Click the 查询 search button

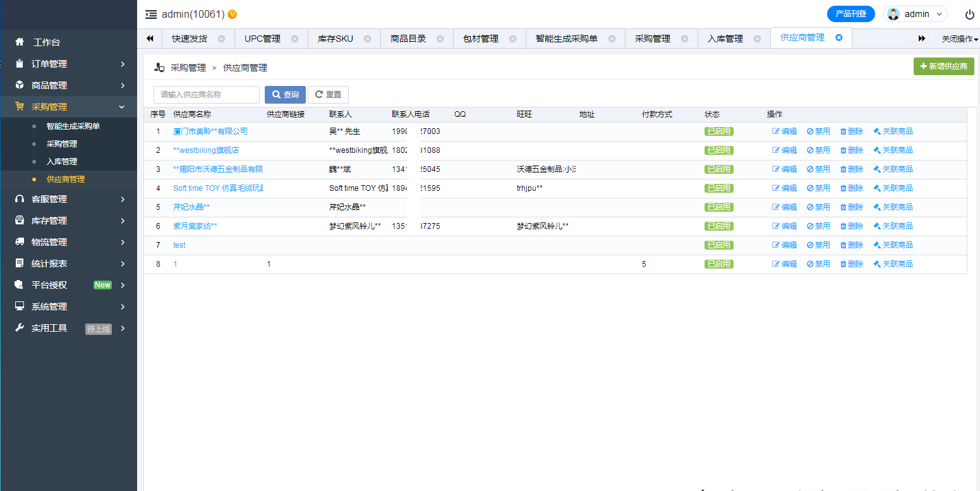pos(285,95)
